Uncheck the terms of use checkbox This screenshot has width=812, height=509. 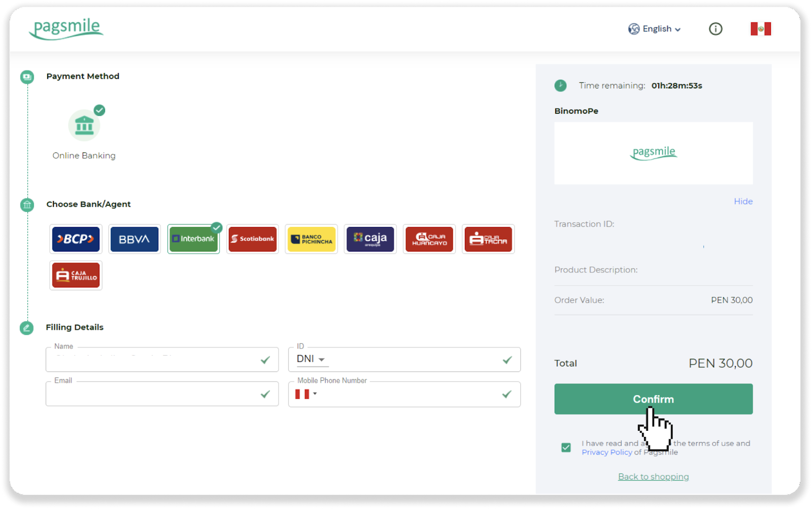[x=566, y=448]
